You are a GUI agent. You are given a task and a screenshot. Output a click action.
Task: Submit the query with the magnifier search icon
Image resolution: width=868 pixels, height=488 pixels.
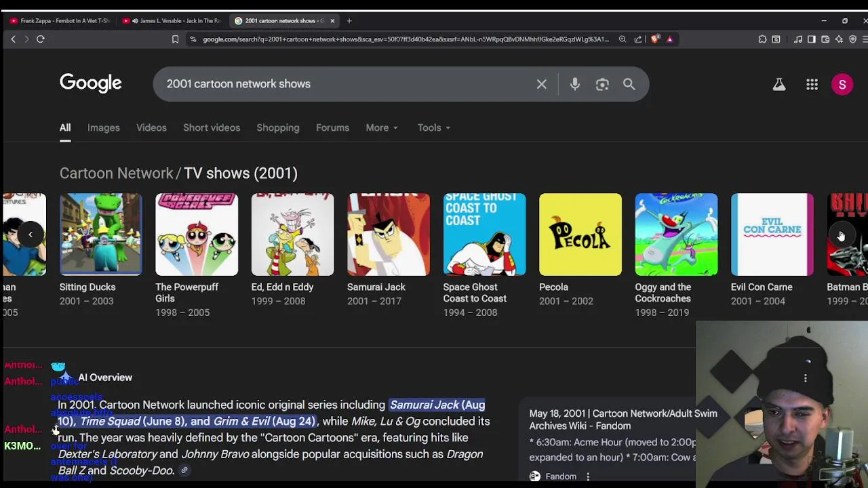pos(629,84)
